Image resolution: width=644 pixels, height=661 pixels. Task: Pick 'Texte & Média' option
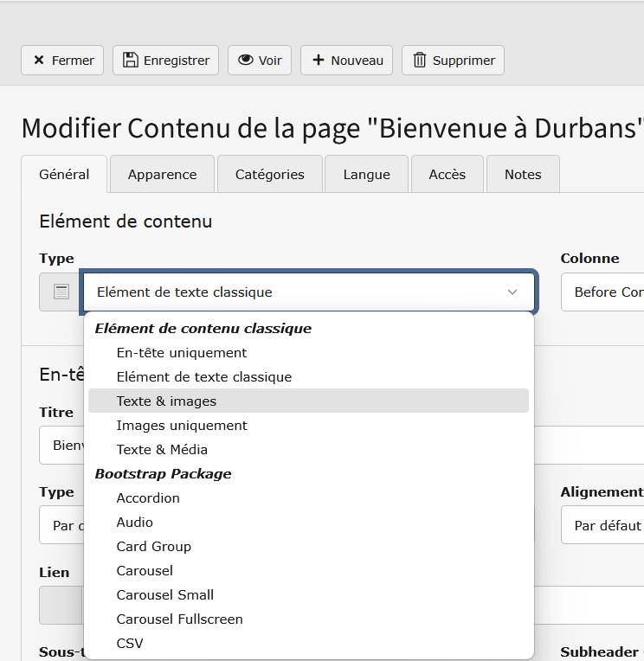162,449
